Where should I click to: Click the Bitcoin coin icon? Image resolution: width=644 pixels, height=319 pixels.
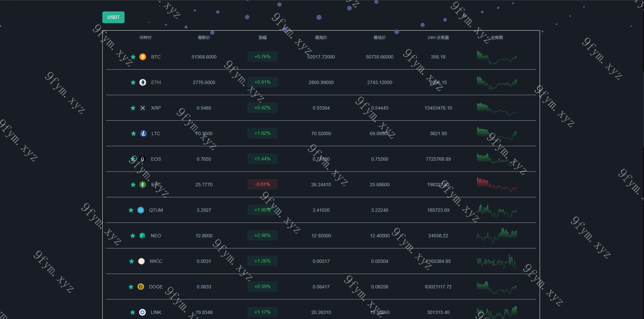[x=143, y=57]
